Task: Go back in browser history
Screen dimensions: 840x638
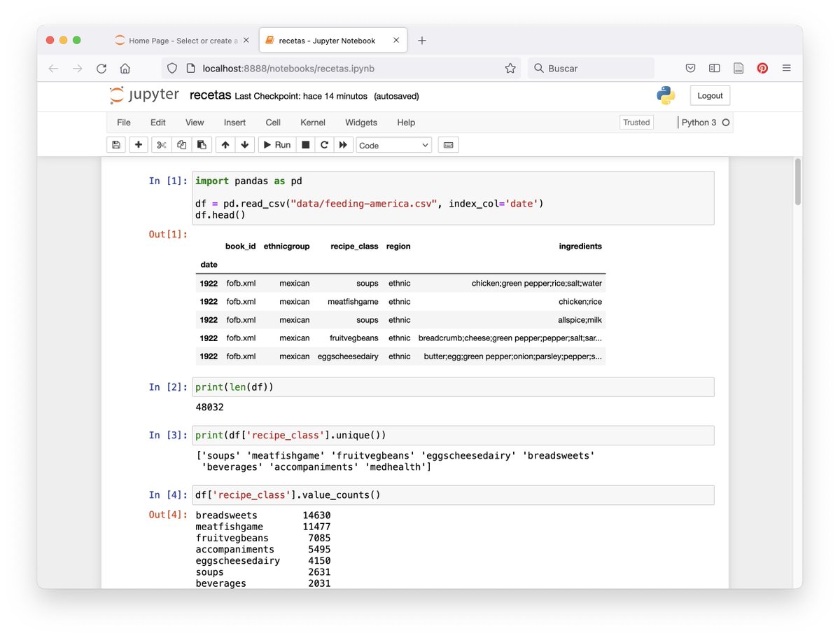Action: point(54,68)
